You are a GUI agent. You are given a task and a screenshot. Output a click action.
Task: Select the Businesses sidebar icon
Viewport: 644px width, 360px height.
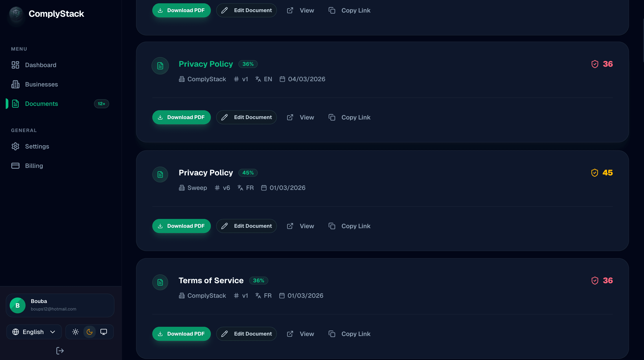click(15, 84)
